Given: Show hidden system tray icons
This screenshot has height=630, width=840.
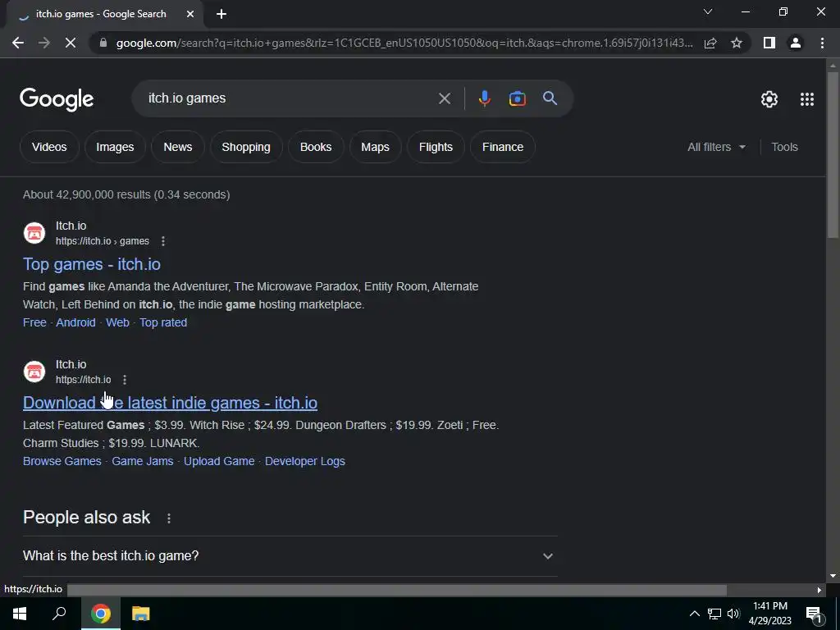Looking at the screenshot, I should [694, 614].
